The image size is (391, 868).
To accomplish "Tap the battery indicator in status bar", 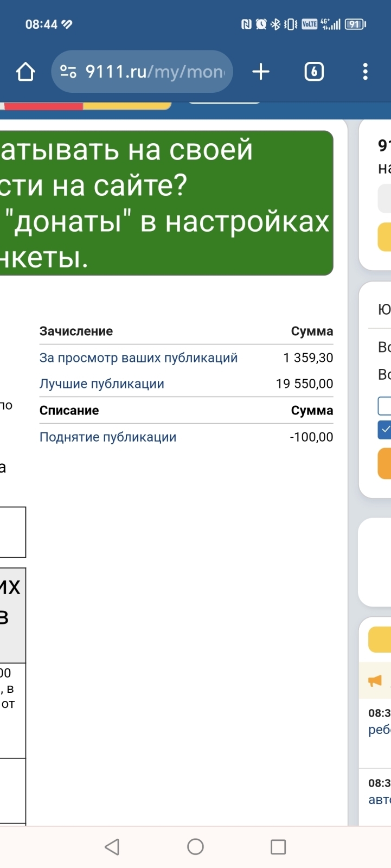I will (355, 24).
